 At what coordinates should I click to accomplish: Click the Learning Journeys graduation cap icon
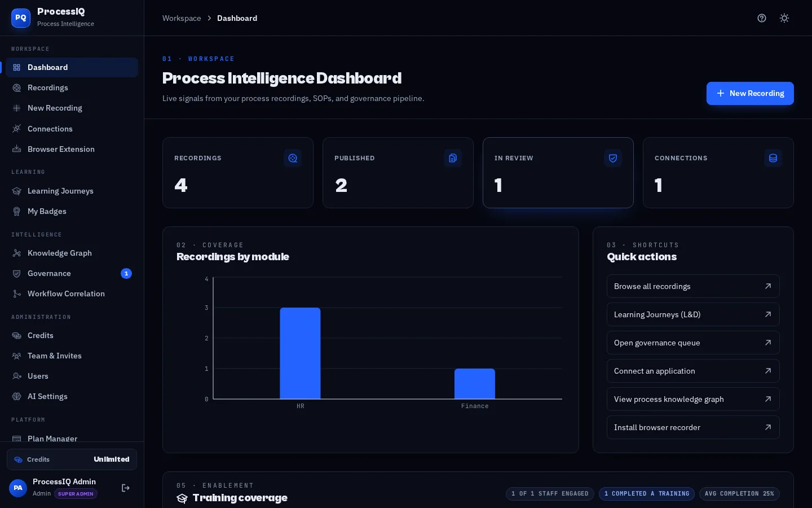pyautogui.click(x=17, y=191)
